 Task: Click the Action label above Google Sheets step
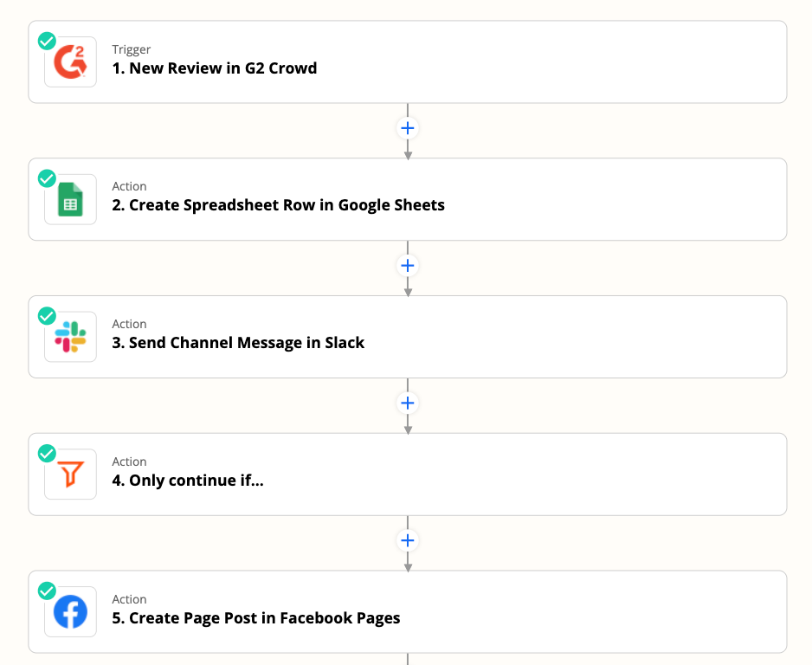click(x=130, y=186)
